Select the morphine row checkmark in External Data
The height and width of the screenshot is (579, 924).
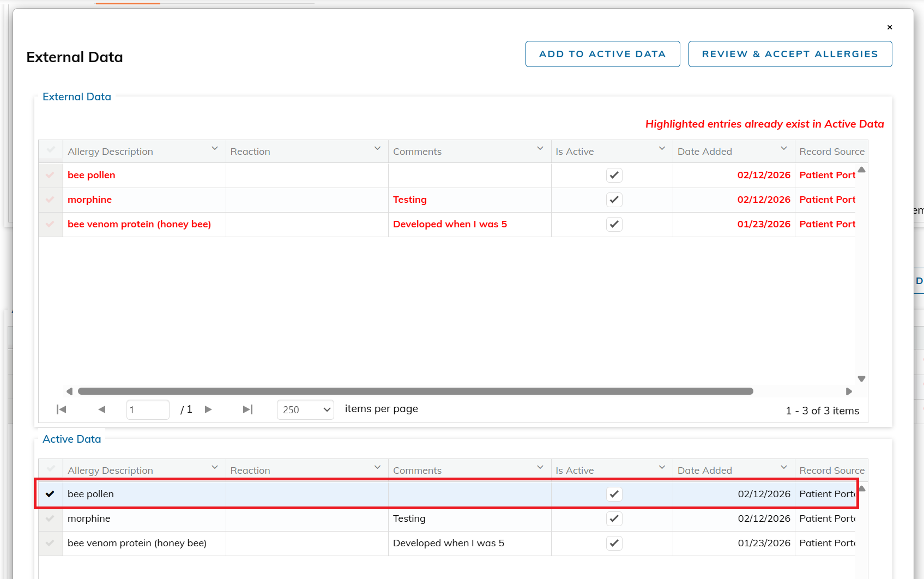(x=50, y=200)
